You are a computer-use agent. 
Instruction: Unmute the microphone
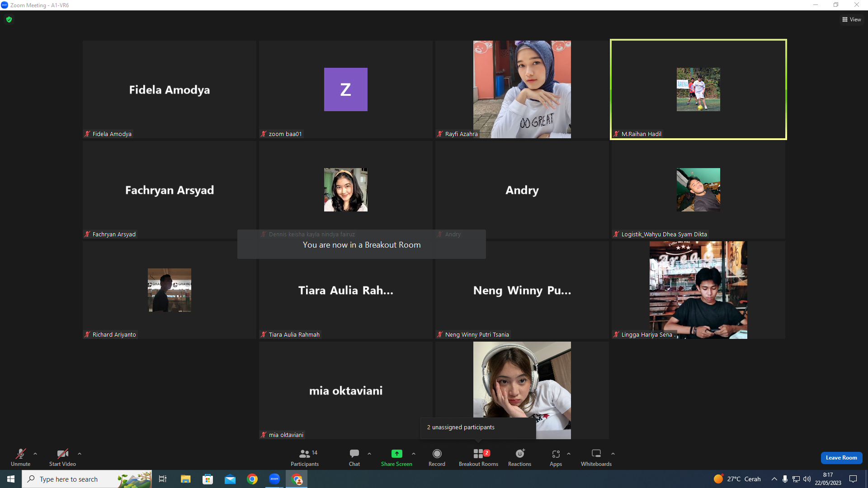click(x=21, y=457)
